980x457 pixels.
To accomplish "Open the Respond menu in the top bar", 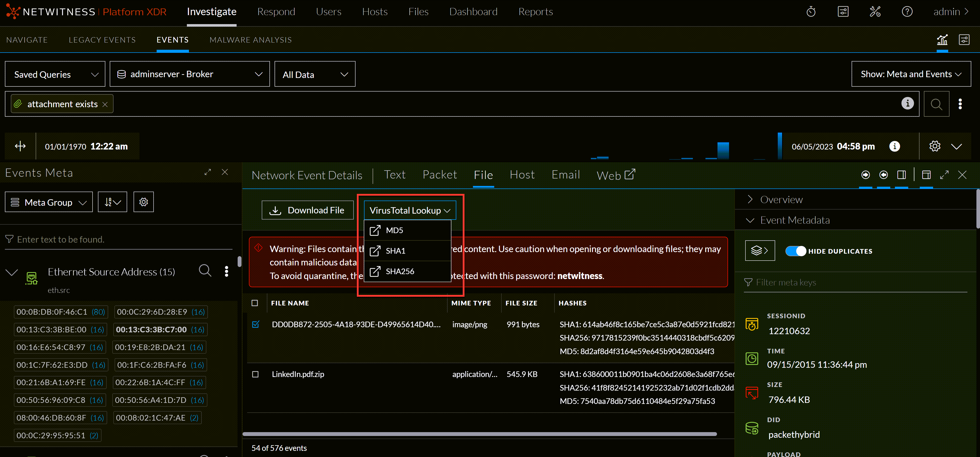I will pos(276,12).
